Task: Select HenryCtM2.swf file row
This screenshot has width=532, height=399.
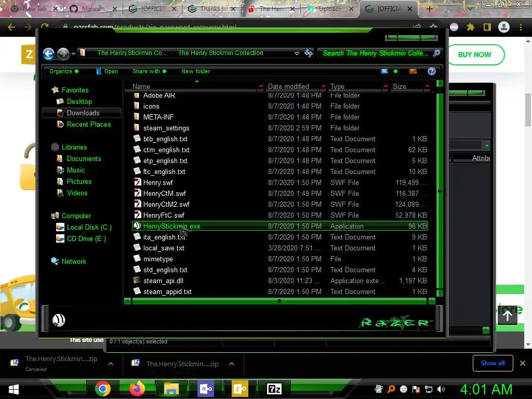Action: click(280, 204)
